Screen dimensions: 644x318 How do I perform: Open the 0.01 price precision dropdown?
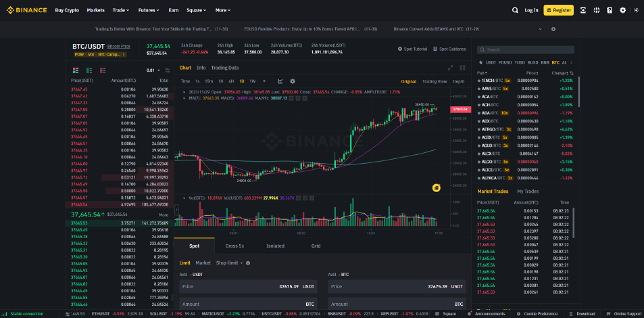(153, 70)
